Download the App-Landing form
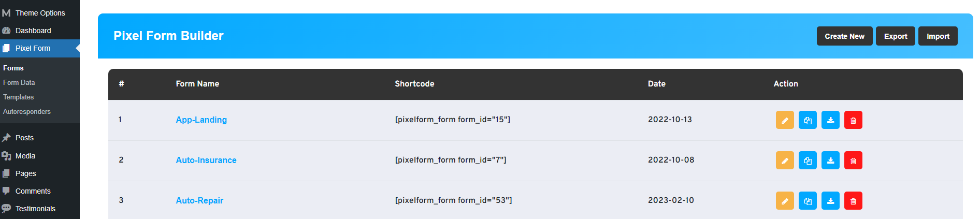 [830, 120]
